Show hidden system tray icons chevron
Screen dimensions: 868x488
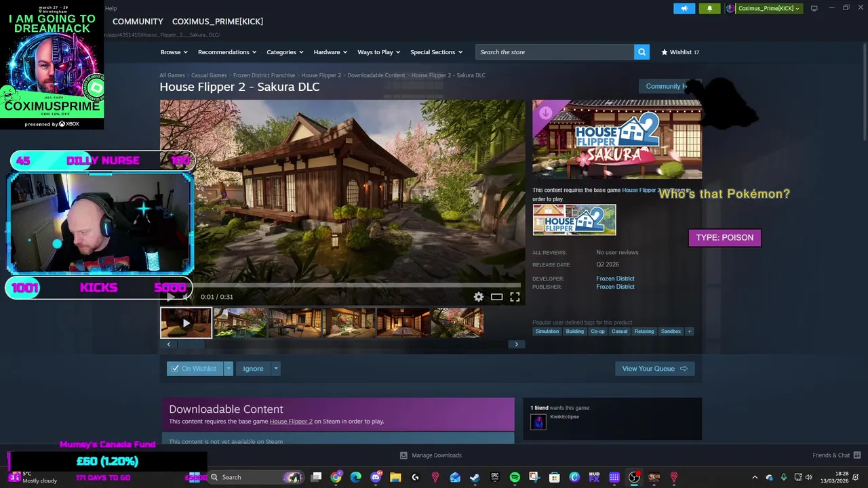[755, 477]
